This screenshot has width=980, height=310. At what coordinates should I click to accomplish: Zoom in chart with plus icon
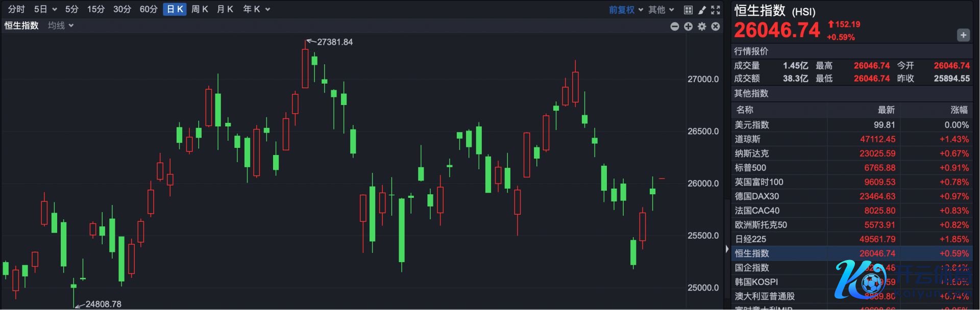(x=688, y=27)
